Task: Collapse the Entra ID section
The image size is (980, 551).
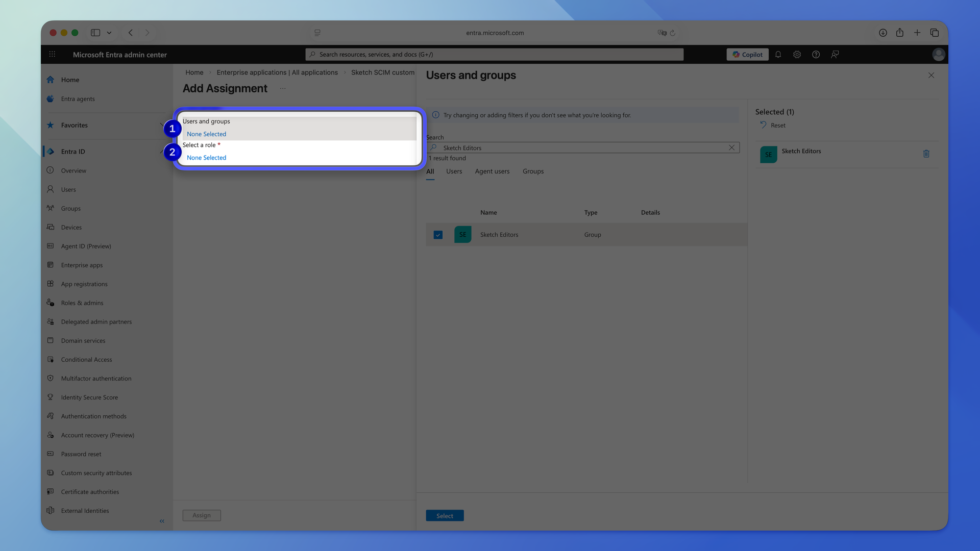Action: click(161, 152)
